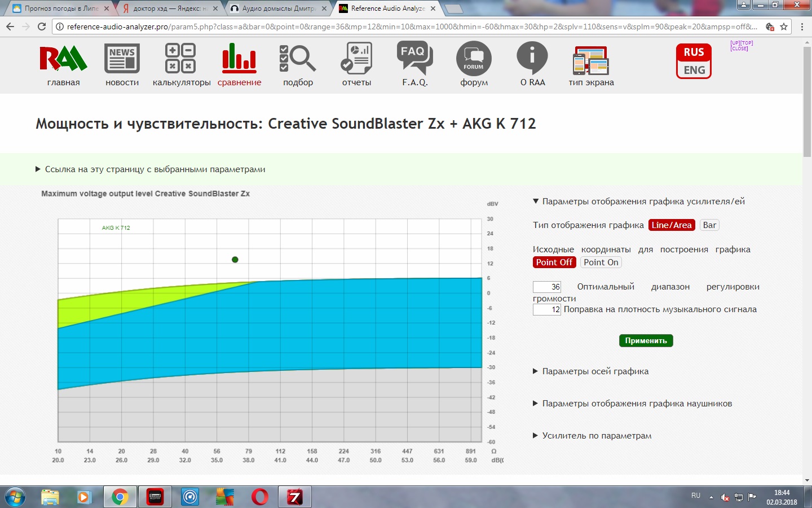Click the address bar URL
This screenshot has height=508, width=812.
tap(412, 27)
